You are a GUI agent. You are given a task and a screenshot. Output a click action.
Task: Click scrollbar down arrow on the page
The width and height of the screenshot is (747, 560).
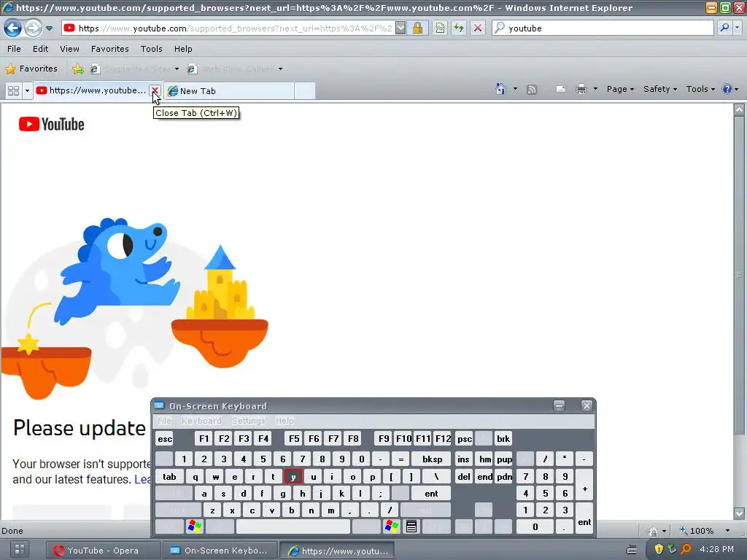click(x=739, y=513)
